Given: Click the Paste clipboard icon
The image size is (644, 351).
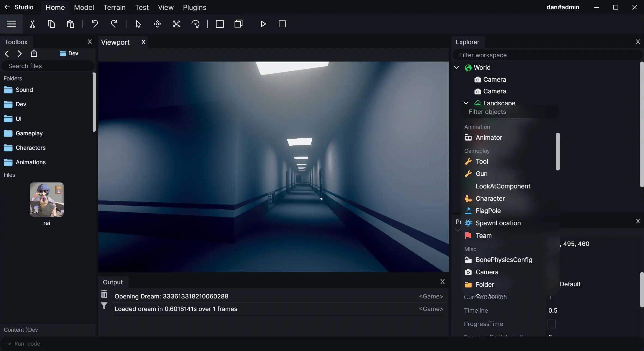Looking at the screenshot, I should 70,24.
